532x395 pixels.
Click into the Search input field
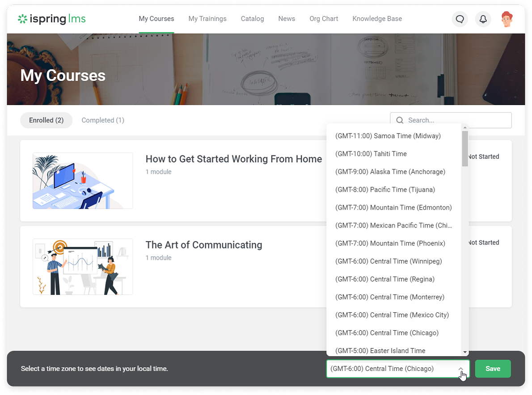(456, 120)
